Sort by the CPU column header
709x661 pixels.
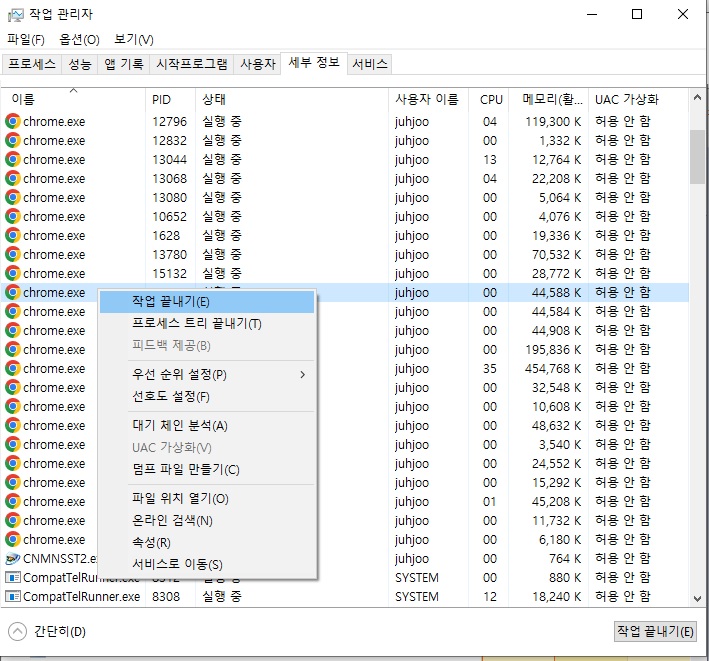pyautogui.click(x=488, y=99)
